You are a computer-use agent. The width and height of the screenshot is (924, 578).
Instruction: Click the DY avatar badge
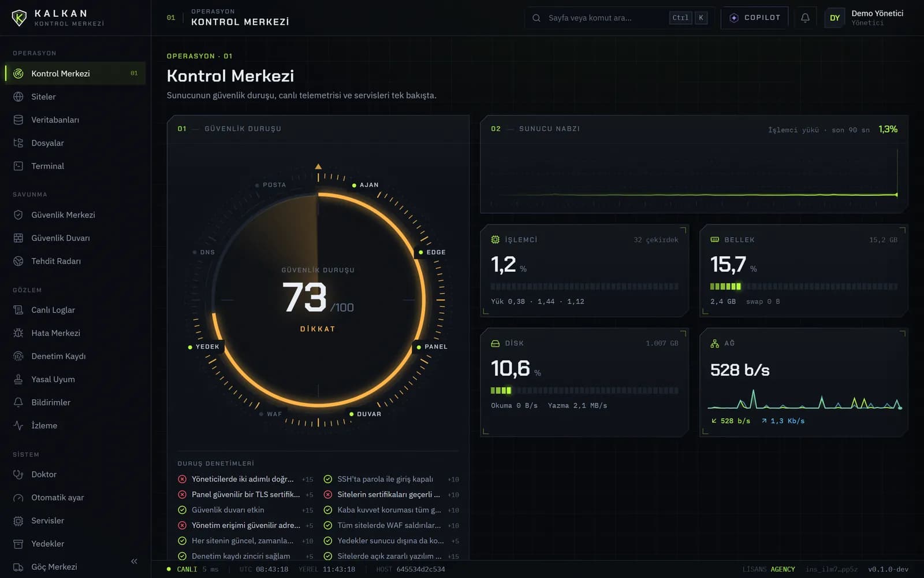point(834,18)
